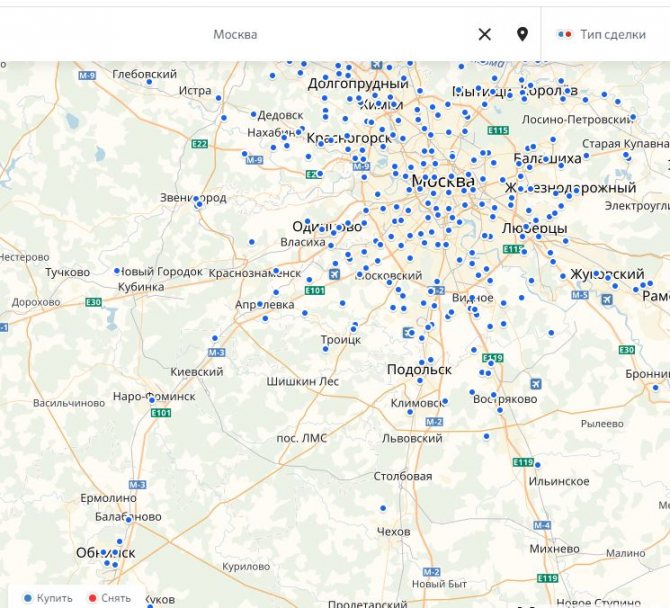Click the Шишкин Лес label
The width and height of the screenshot is (670, 608).
point(303,381)
